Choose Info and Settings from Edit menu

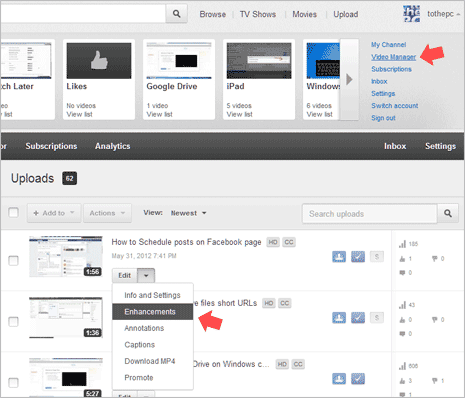[152, 295]
